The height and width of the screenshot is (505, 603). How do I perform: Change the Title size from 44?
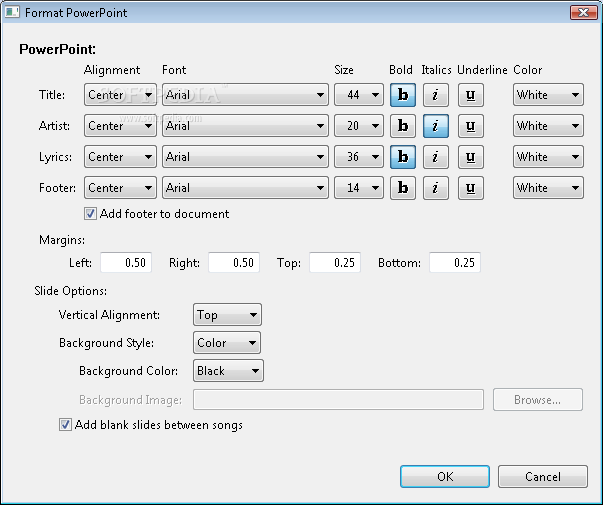(x=359, y=95)
